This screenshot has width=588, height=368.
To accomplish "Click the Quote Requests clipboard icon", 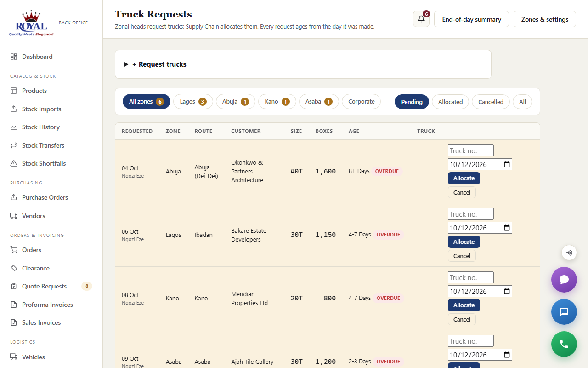I will (x=14, y=286).
